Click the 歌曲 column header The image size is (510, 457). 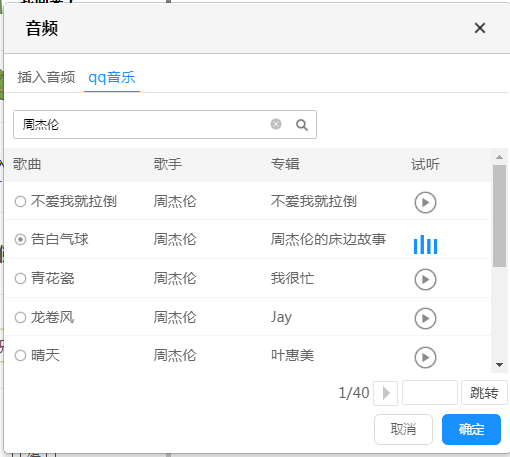pyautogui.click(x=27, y=164)
